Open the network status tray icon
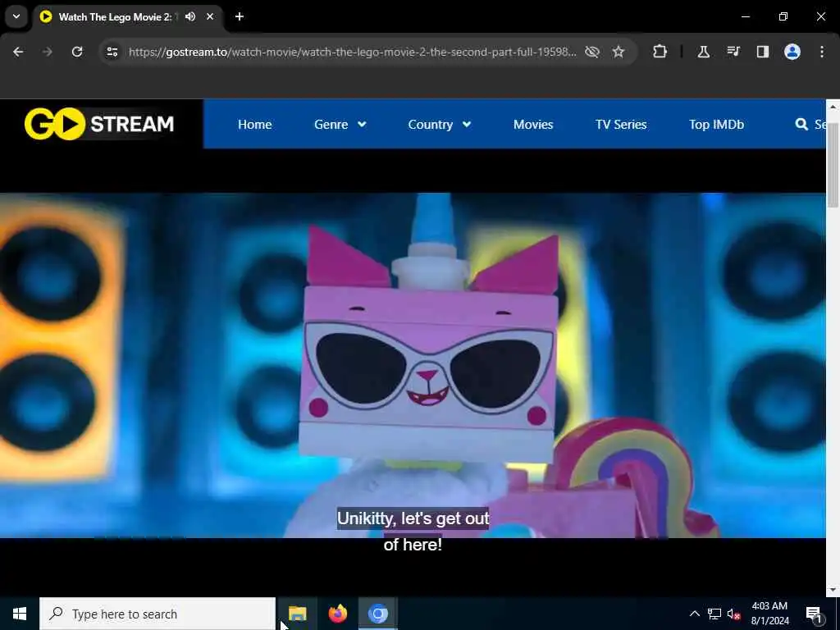 (714, 614)
